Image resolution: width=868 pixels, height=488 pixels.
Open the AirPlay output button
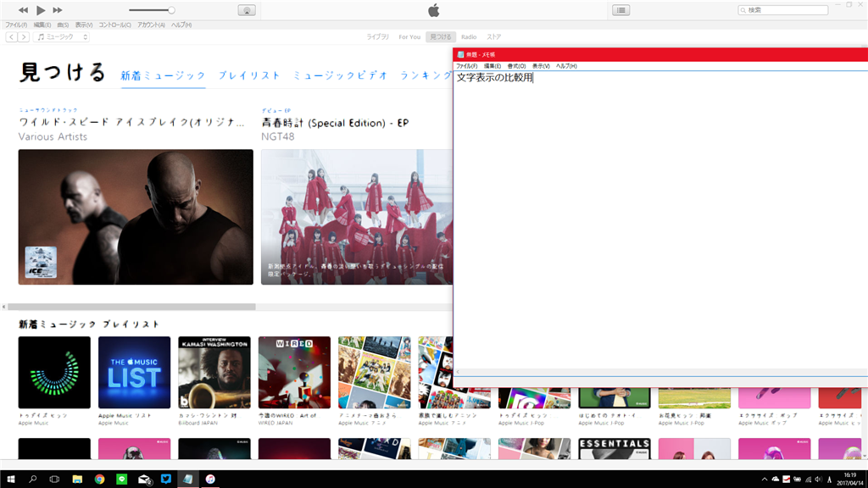[x=247, y=10]
